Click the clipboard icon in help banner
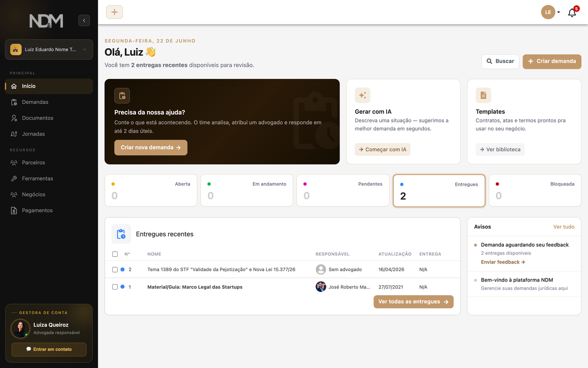Viewport: 588px width, 368px height. pos(122,95)
